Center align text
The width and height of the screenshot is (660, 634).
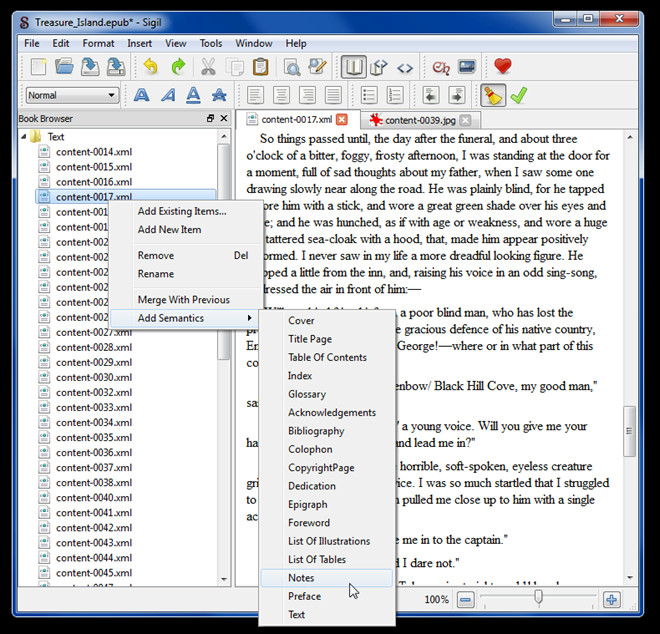click(281, 95)
